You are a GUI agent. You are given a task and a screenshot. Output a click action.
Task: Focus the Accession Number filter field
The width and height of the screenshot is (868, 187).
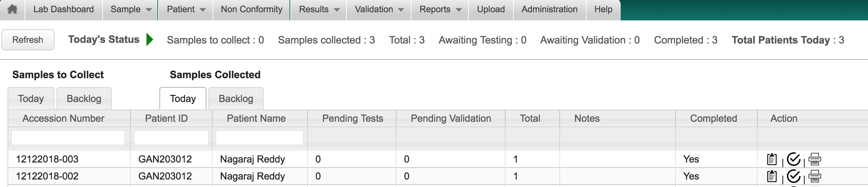tap(68, 138)
